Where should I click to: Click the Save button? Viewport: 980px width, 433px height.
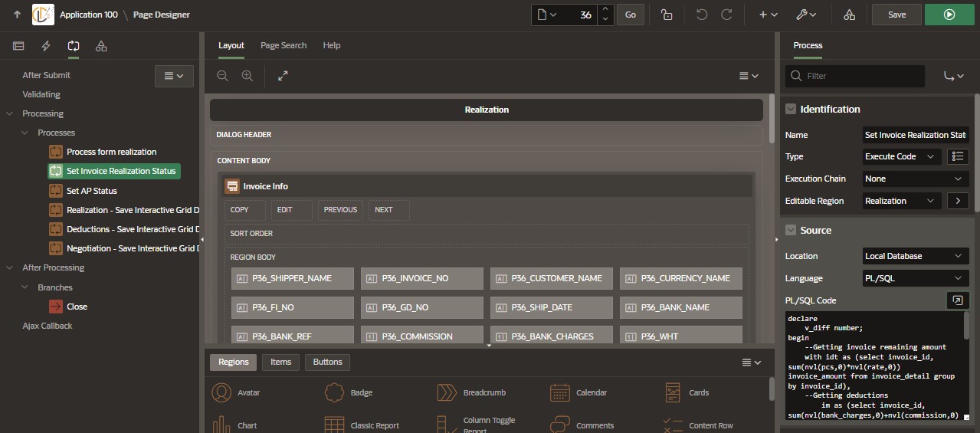896,15
